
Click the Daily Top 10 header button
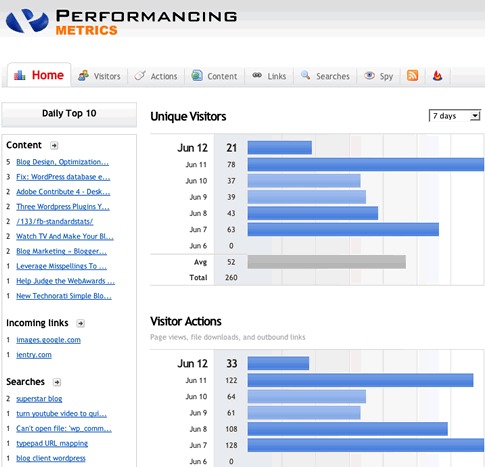coord(69,114)
